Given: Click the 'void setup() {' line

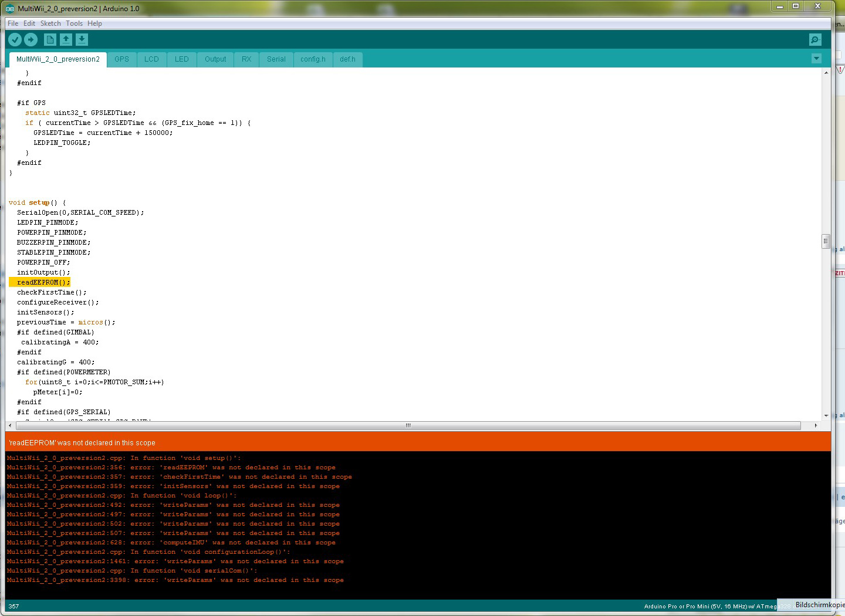Looking at the screenshot, I should coord(38,202).
